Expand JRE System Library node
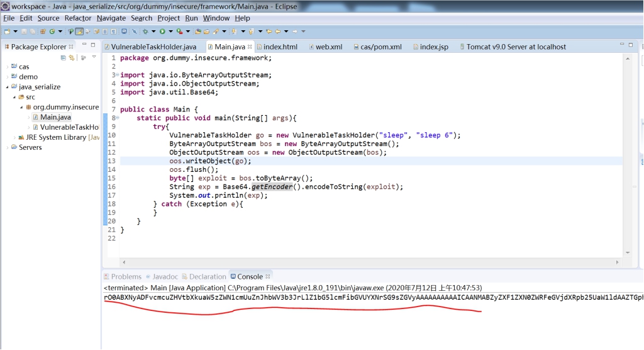 (14, 137)
